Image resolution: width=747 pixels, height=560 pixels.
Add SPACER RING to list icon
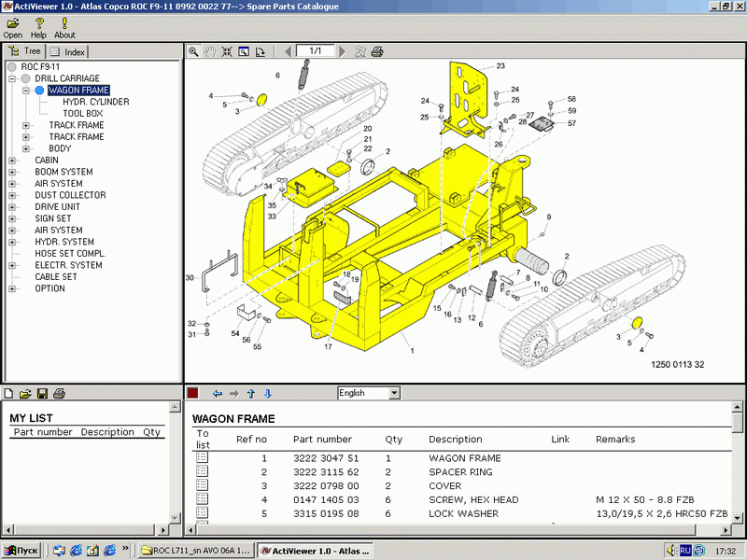click(202, 472)
